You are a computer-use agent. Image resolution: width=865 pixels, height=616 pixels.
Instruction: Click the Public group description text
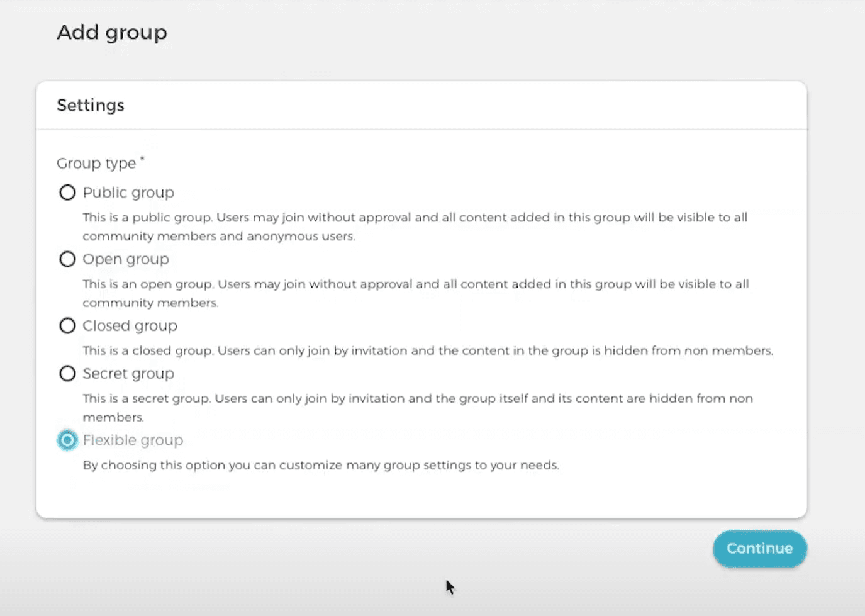click(x=414, y=227)
